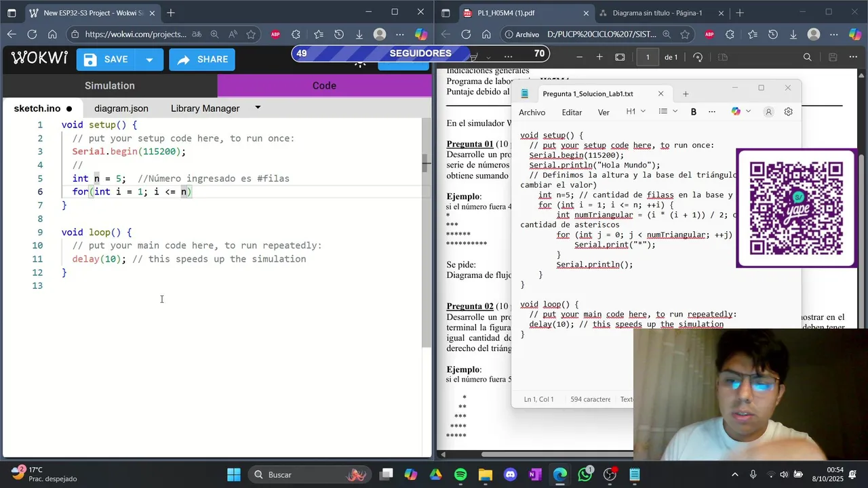Open File Explorer from the taskbar
This screenshot has width=868, height=488.
(x=485, y=474)
